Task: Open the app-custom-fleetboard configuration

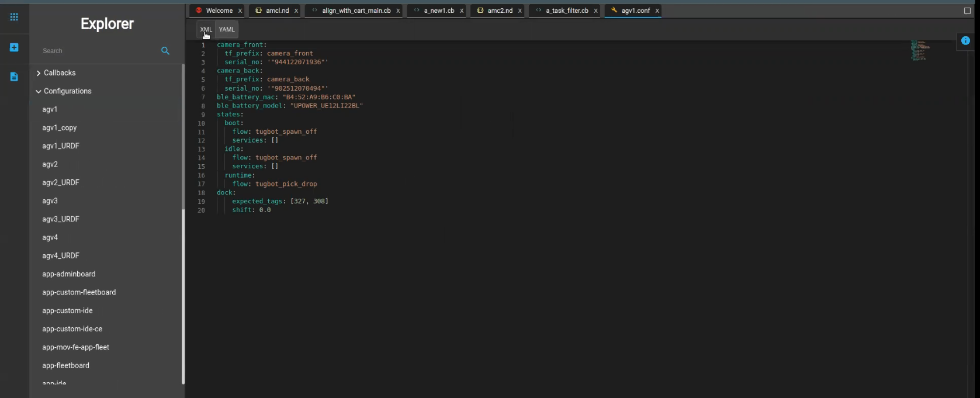Action: [79, 292]
